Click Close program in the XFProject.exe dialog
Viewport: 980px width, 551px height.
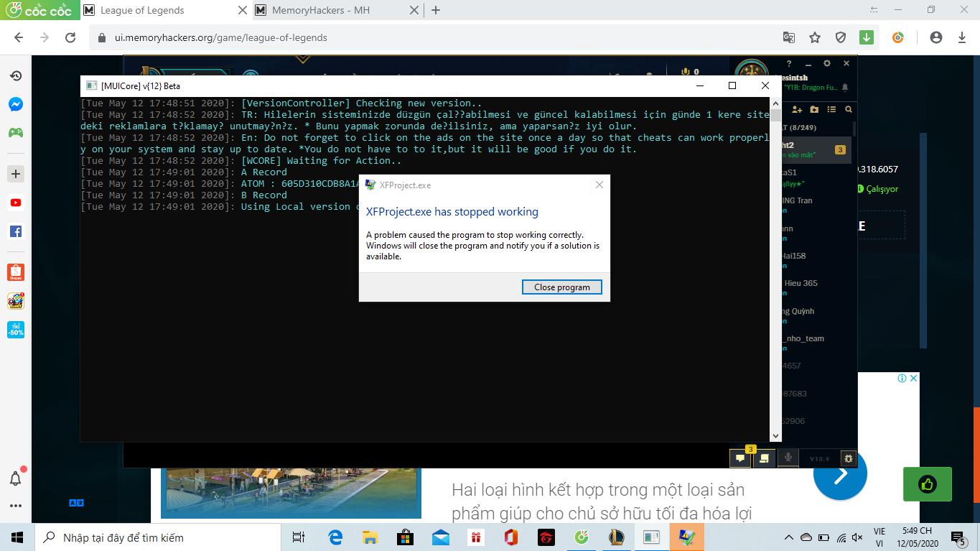562,287
